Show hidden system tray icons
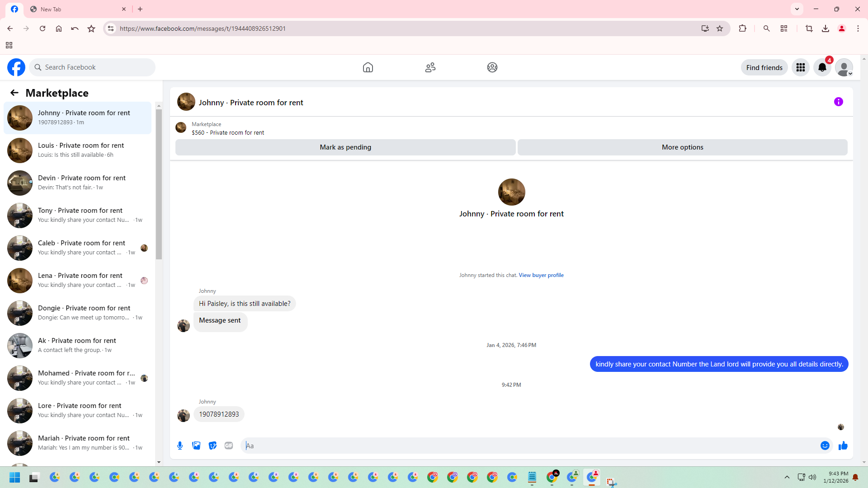 tap(787, 477)
